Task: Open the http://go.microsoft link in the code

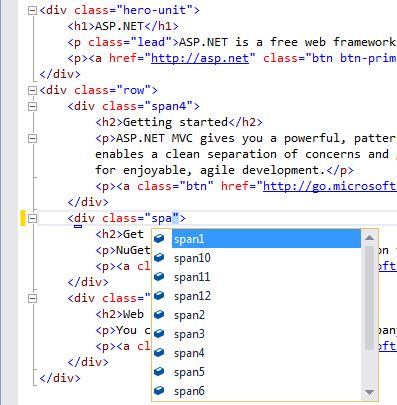Action: (330, 186)
